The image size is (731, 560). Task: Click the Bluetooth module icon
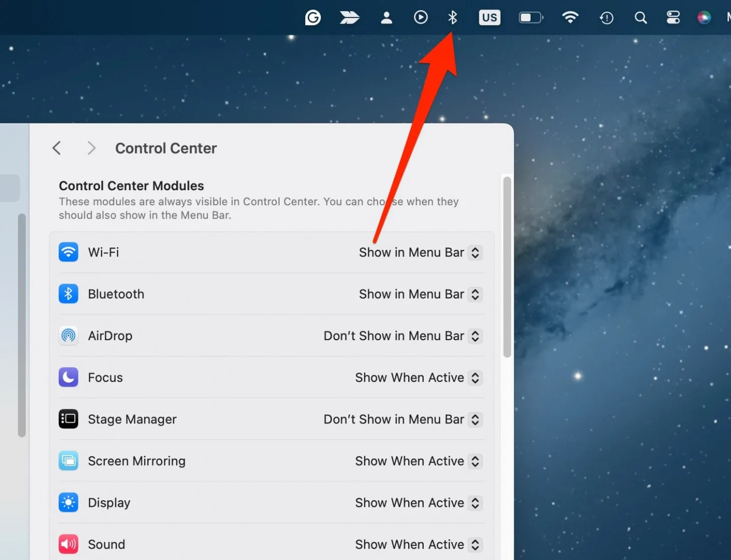(68, 294)
